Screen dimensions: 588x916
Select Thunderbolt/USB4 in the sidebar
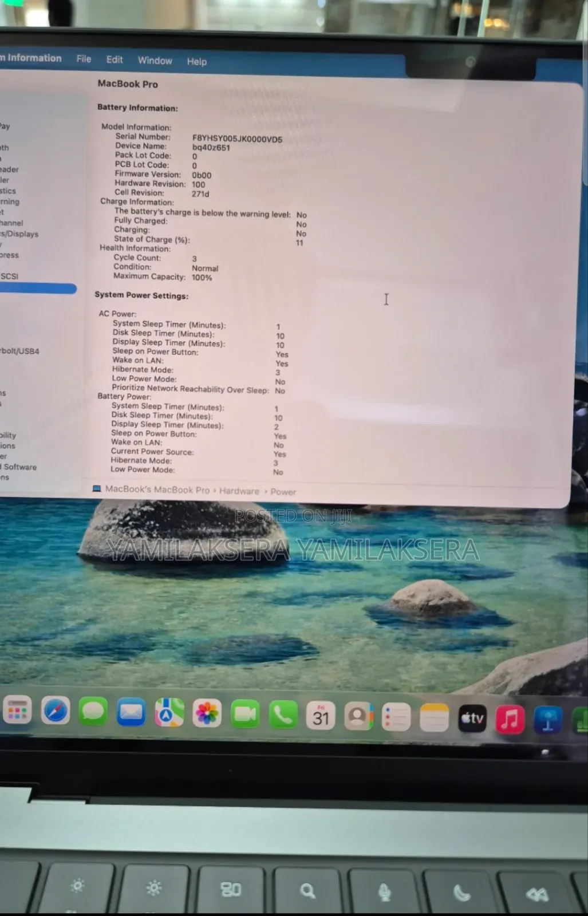tap(20, 351)
